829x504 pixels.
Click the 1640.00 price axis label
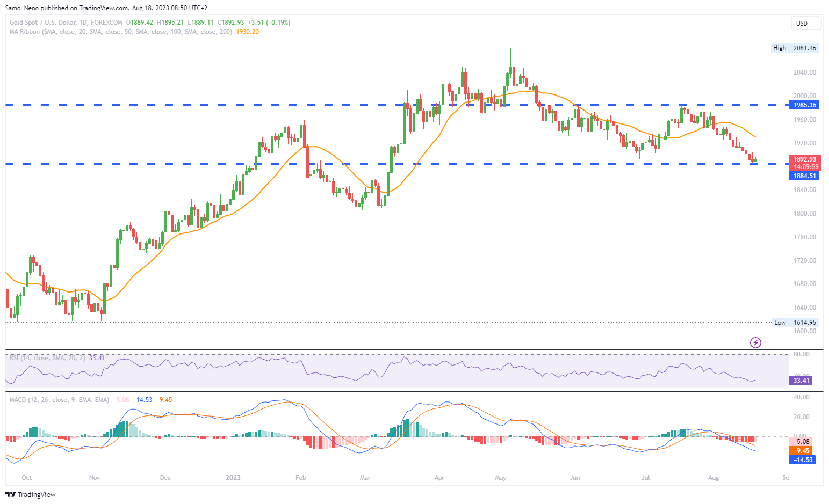[x=805, y=308]
